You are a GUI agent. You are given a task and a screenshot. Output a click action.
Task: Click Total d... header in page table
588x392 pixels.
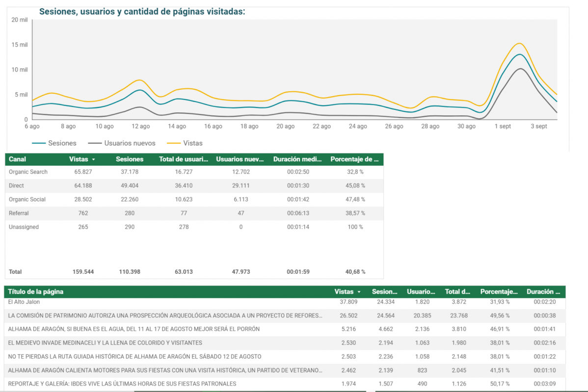pyautogui.click(x=457, y=291)
